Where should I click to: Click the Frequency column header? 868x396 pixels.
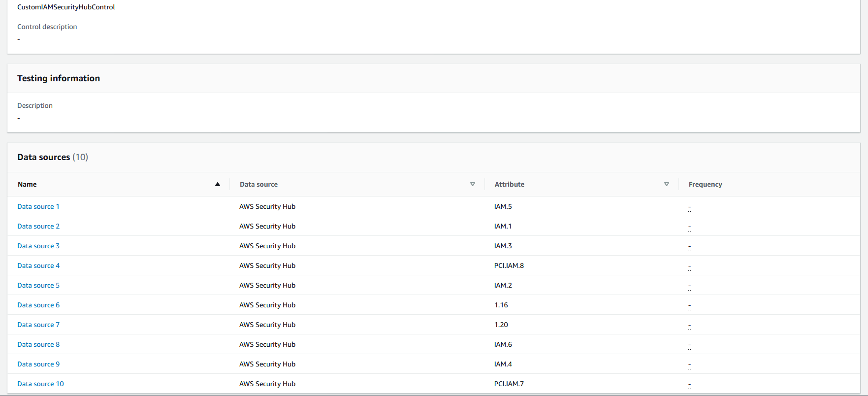(x=706, y=184)
